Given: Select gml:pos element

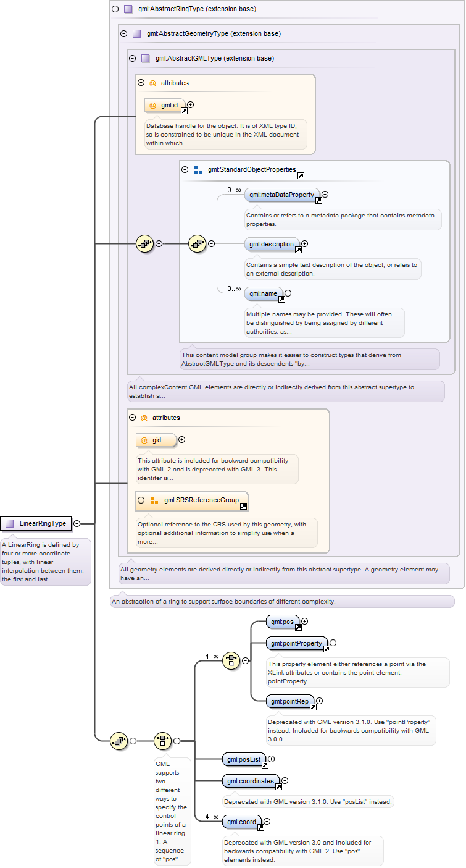Looking at the screenshot, I should 283,622.
